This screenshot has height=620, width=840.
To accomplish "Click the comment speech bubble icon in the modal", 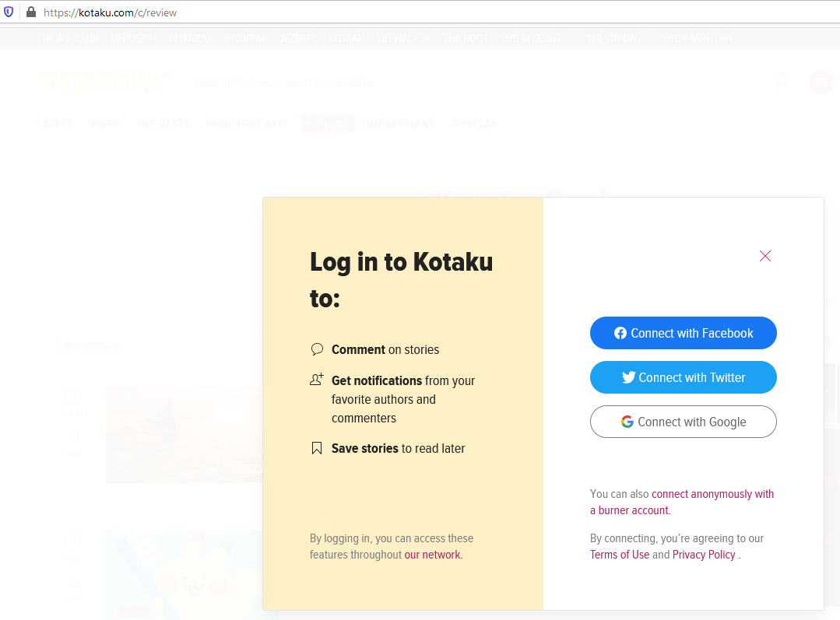I will pyautogui.click(x=317, y=349).
